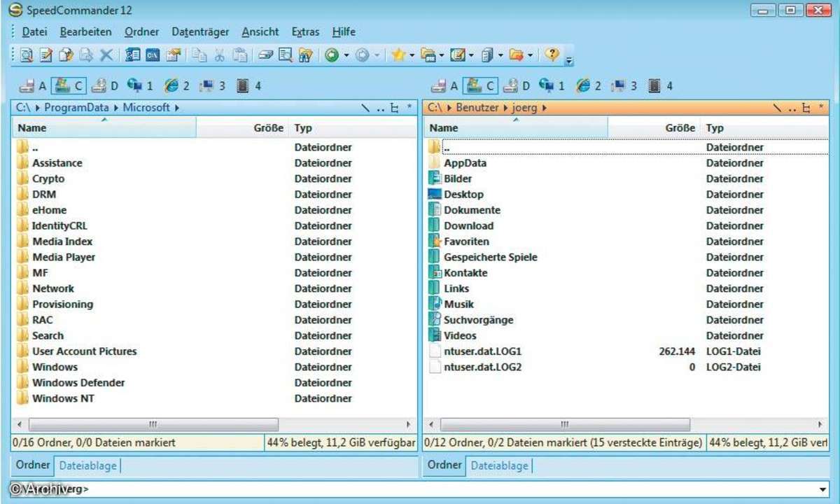Click the drive tool icon after Paste
Image resolution: width=840 pixels, height=504 pixels.
(265, 55)
